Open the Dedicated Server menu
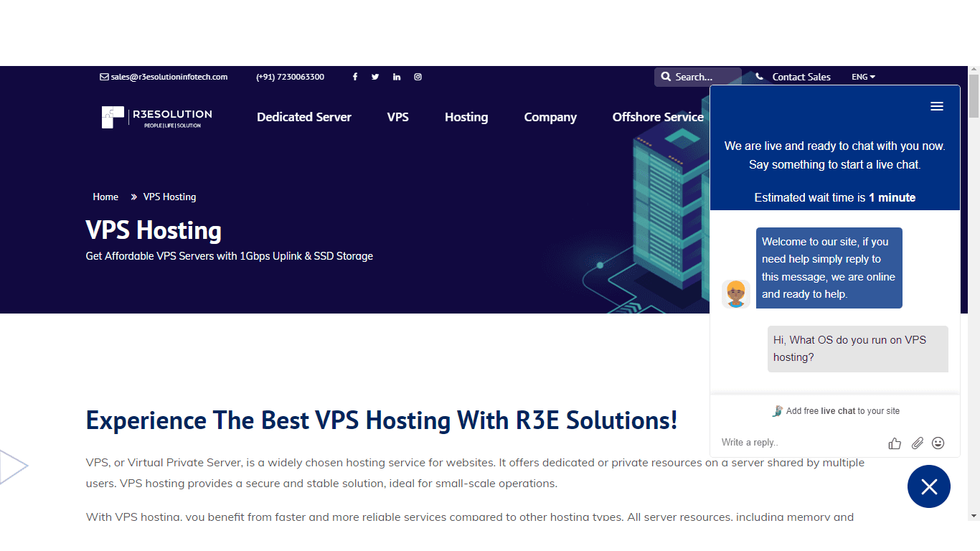The height and width of the screenshot is (551, 980). [x=304, y=117]
